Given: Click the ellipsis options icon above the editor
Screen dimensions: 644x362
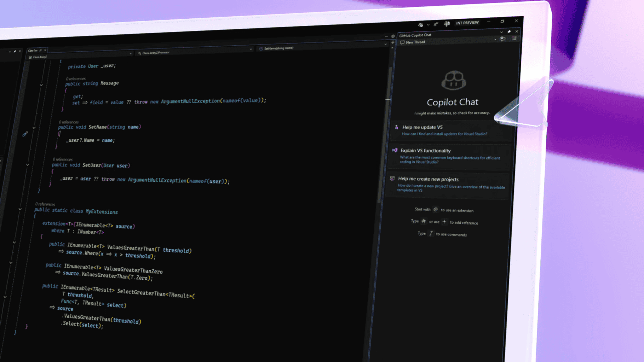Looking at the screenshot, I should [386, 36].
